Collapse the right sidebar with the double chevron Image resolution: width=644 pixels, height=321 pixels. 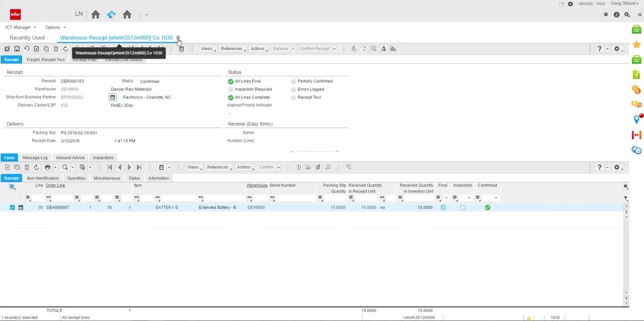[639, 15]
